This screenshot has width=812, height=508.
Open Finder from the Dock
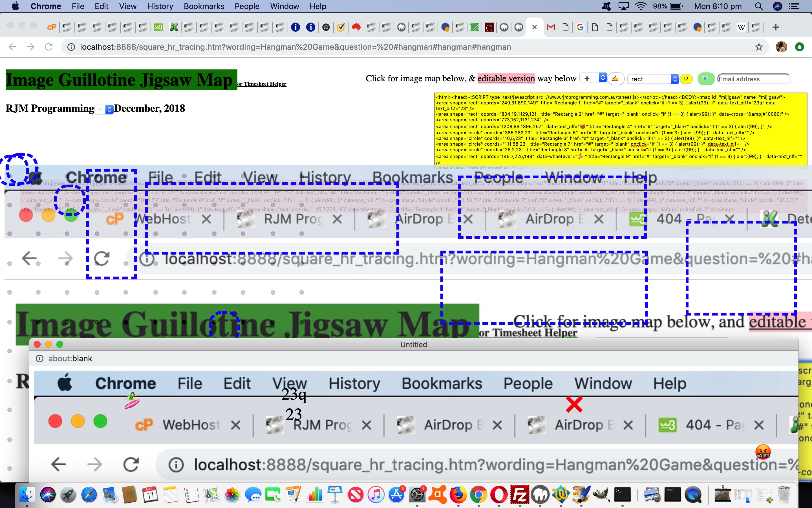(27, 494)
